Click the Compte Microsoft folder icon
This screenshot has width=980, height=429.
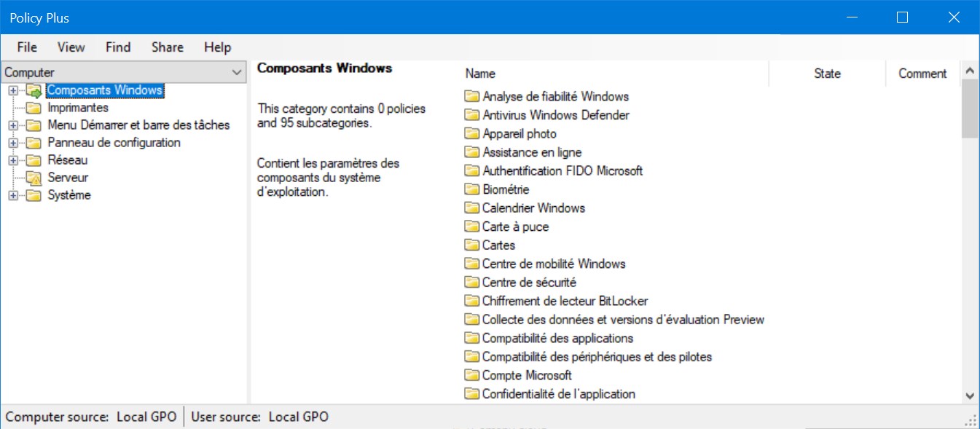(x=472, y=375)
